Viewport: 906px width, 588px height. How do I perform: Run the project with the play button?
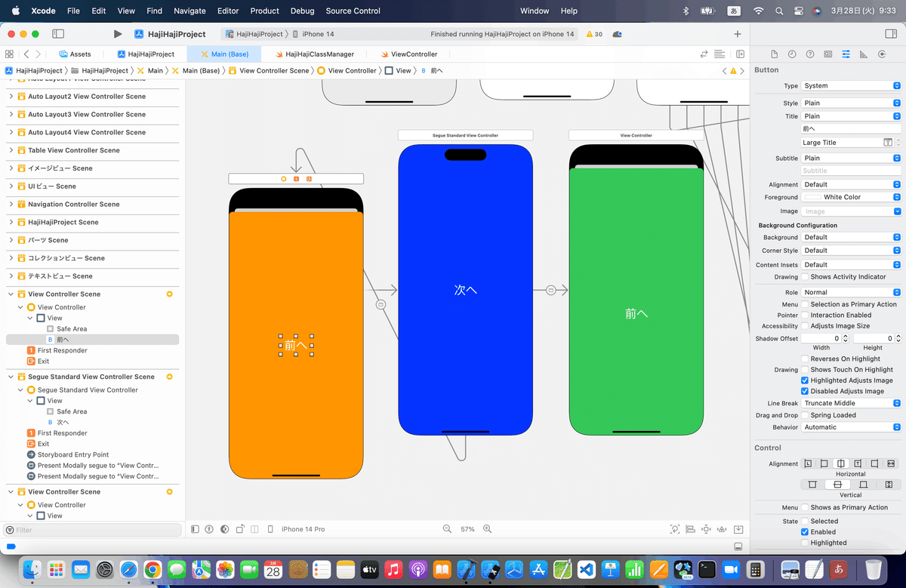pyautogui.click(x=117, y=34)
